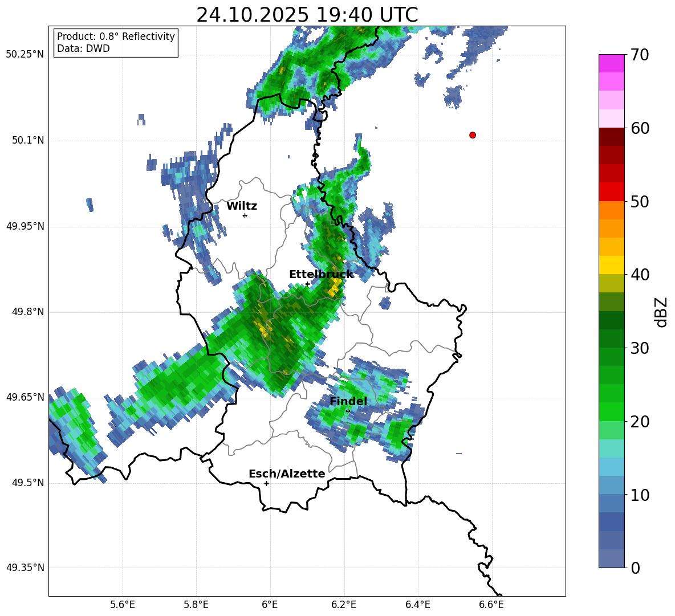The image size is (675, 616).
Task: Click the dBZ colorbar axis label
Action: click(x=662, y=312)
